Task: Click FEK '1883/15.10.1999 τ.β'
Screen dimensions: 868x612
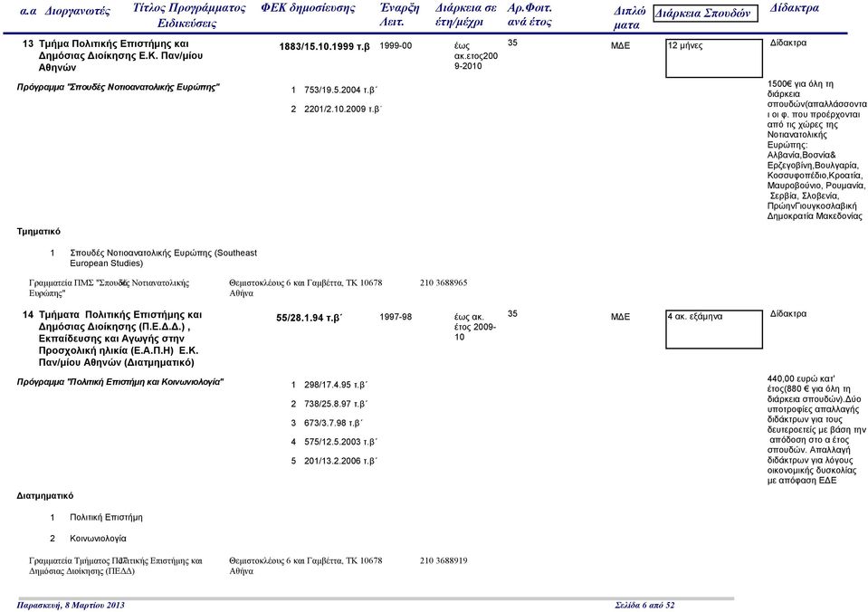Action: tap(324, 46)
